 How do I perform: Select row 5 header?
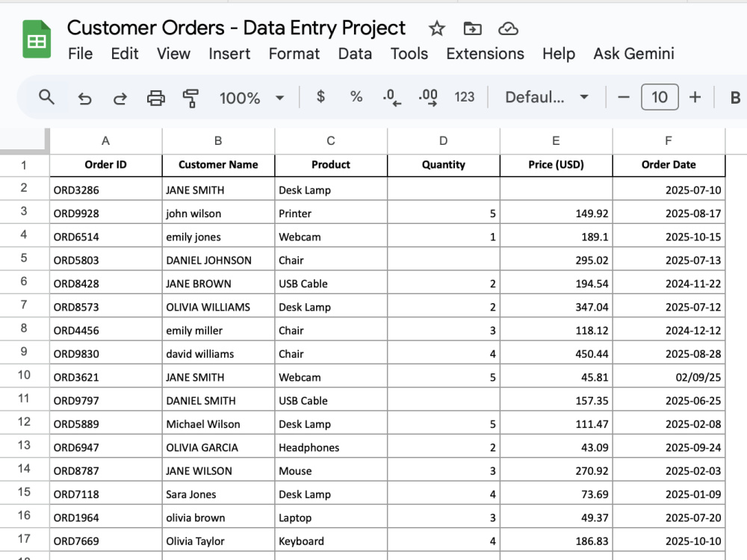24,258
